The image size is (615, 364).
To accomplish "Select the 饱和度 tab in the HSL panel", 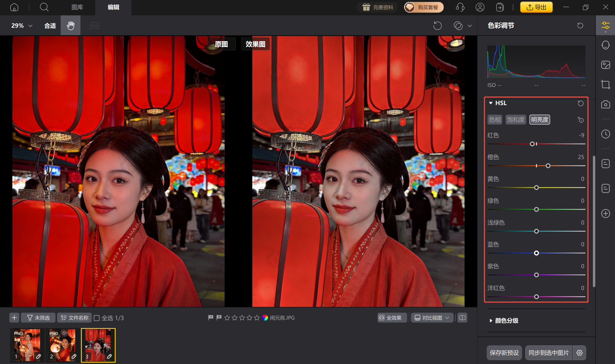I will click(516, 119).
